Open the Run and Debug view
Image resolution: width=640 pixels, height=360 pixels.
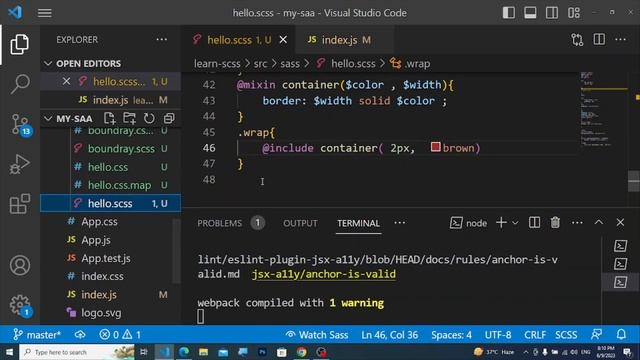(20, 164)
